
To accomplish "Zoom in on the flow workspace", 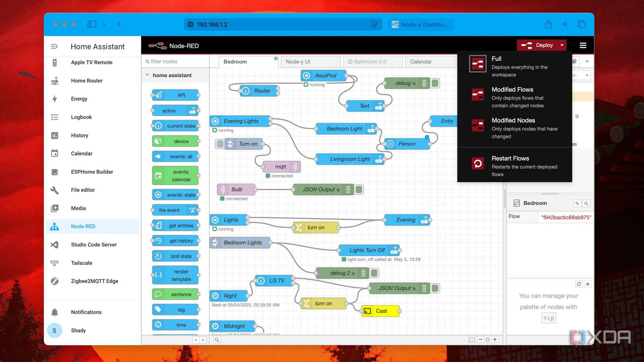I will [494, 339].
